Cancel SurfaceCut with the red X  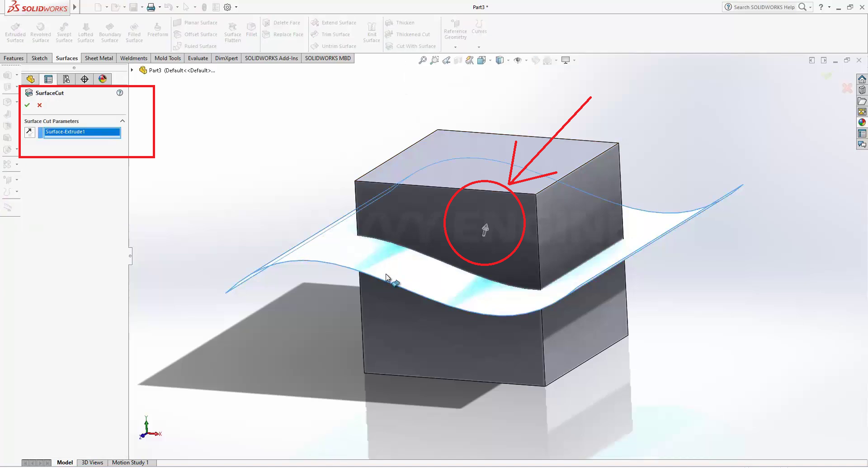pos(40,105)
